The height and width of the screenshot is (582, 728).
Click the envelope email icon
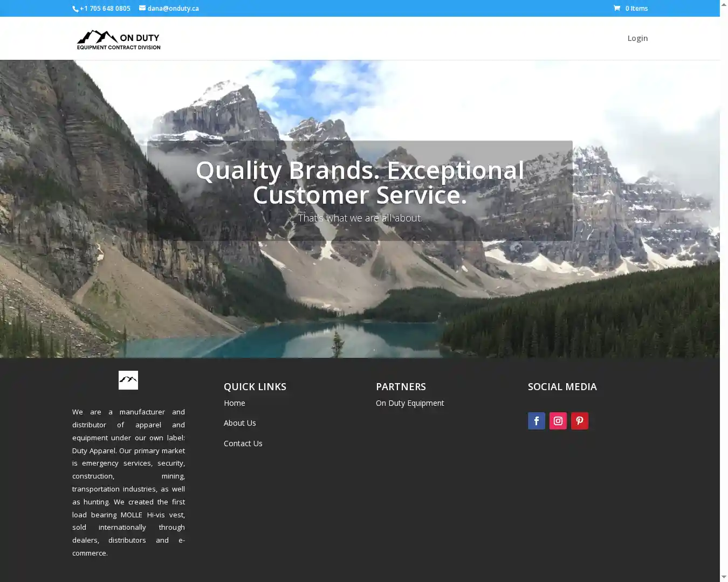[x=142, y=8]
